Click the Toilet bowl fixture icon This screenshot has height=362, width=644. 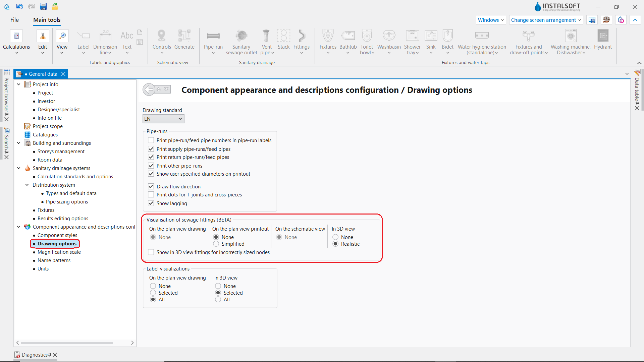click(x=367, y=36)
